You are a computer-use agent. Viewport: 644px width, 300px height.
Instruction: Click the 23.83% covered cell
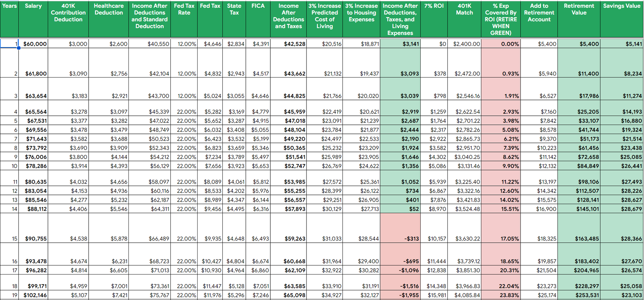point(501,295)
